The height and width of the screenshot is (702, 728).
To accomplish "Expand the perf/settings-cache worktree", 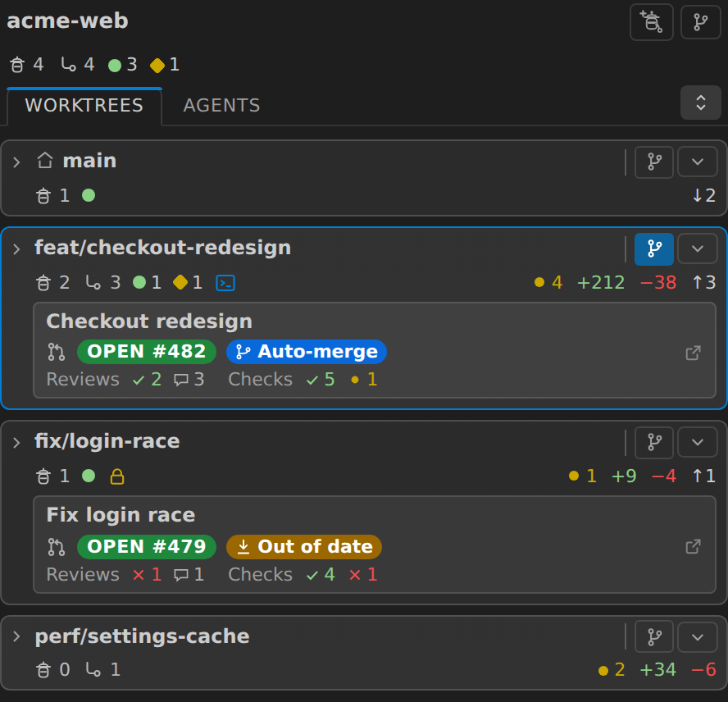I will pyautogui.click(x=16, y=636).
